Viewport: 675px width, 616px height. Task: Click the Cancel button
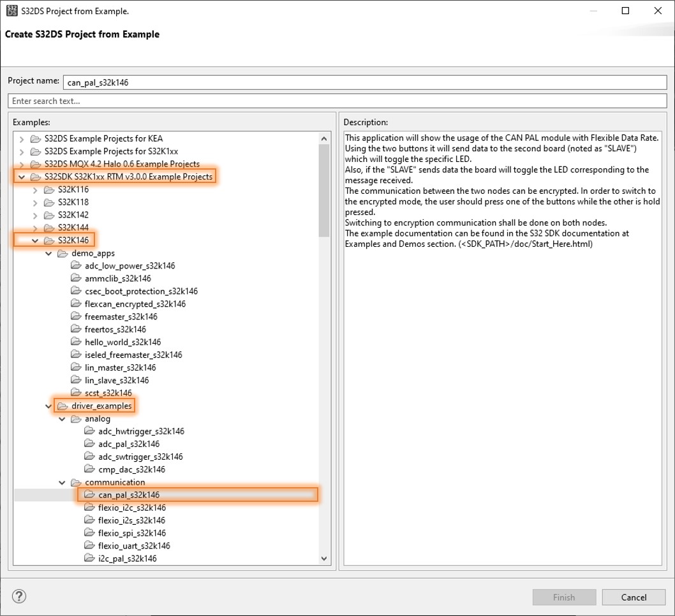click(x=634, y=597)
